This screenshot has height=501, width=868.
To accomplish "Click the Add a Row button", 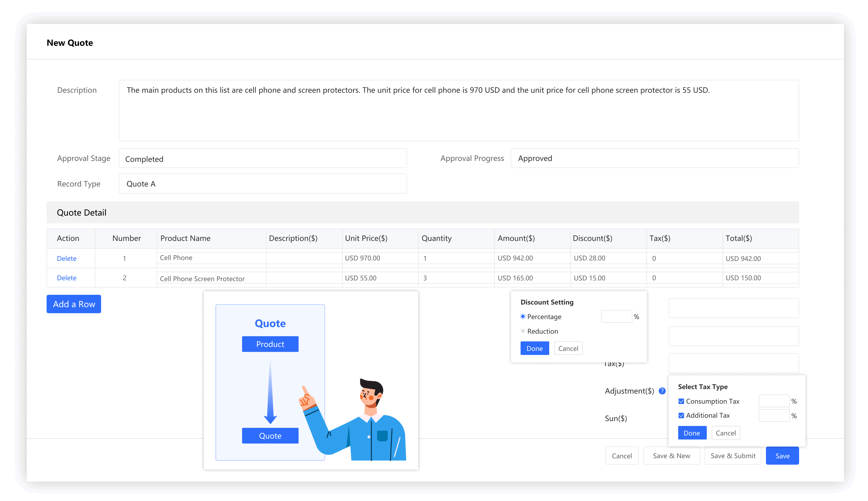I will (74, 304).
